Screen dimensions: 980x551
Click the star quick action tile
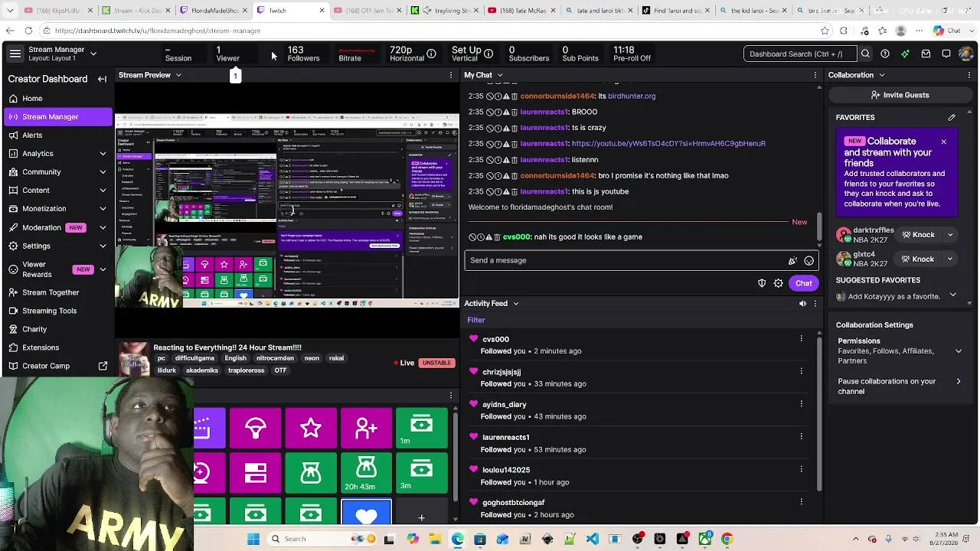tap(311, 428)
